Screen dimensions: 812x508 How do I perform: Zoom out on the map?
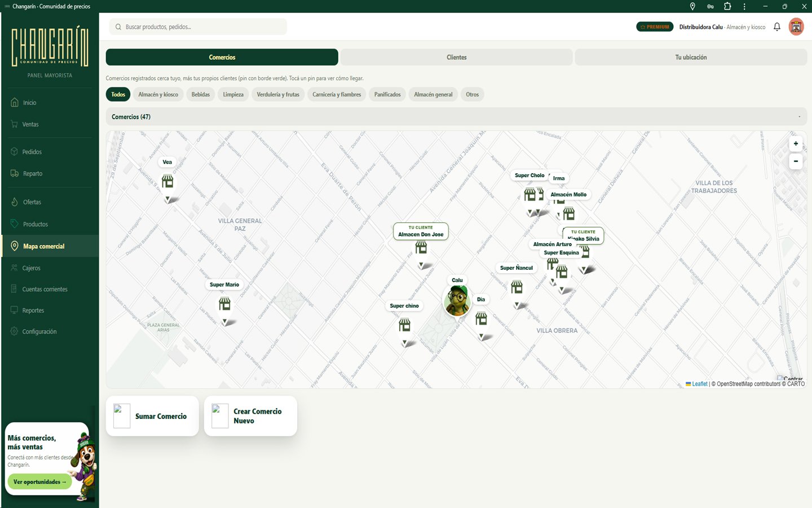pos(796,161)
